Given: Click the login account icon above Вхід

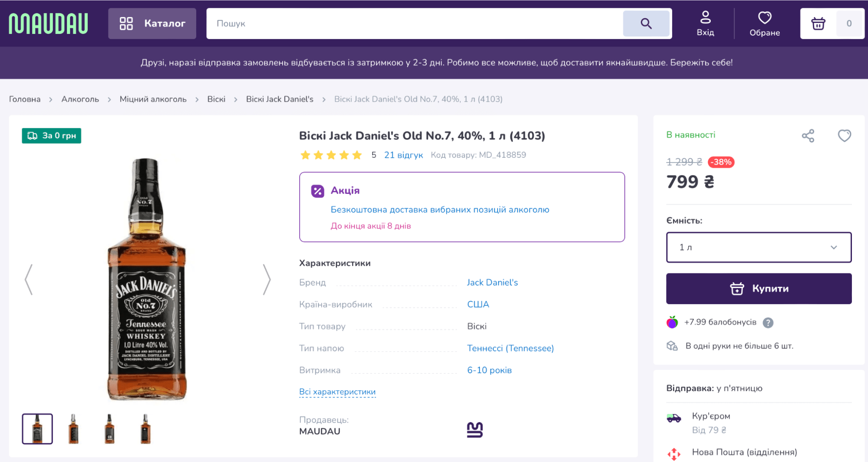Looking at the screenshot, I should coord(705,17).
